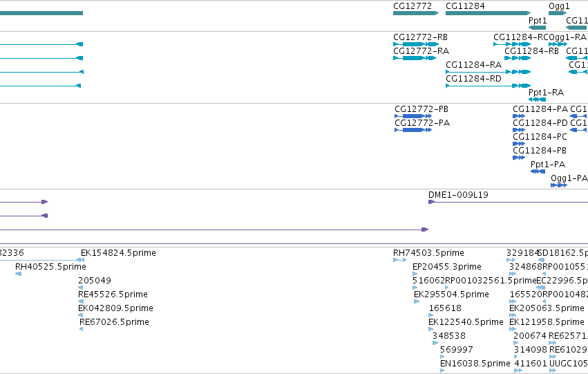Select the RH74503.5prime EST label
The width and height of the screenshot is (588, 374).
coord(428,253)
